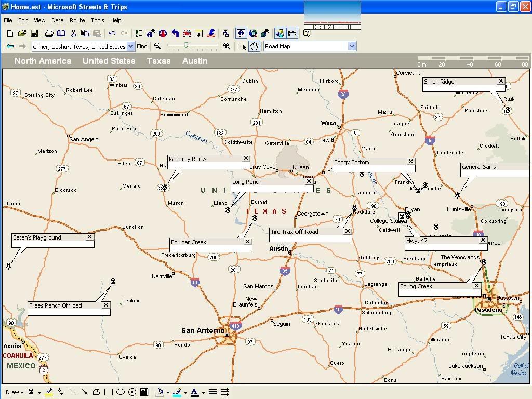532x399 pixels.
Task: Close the Trees Ranch Offroad balloon
Action: pyautogui.click(x=106, y=304)
